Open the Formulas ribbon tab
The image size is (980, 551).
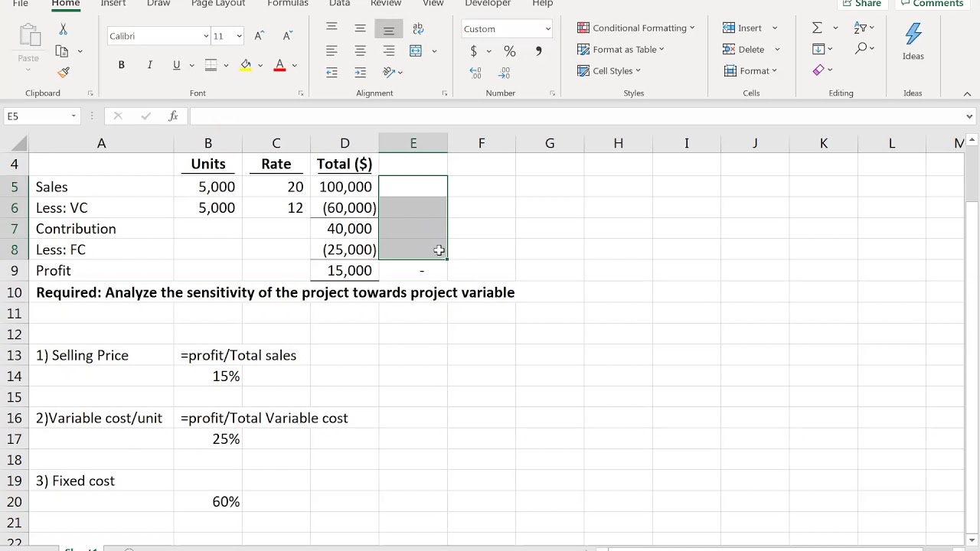(288, 4)
